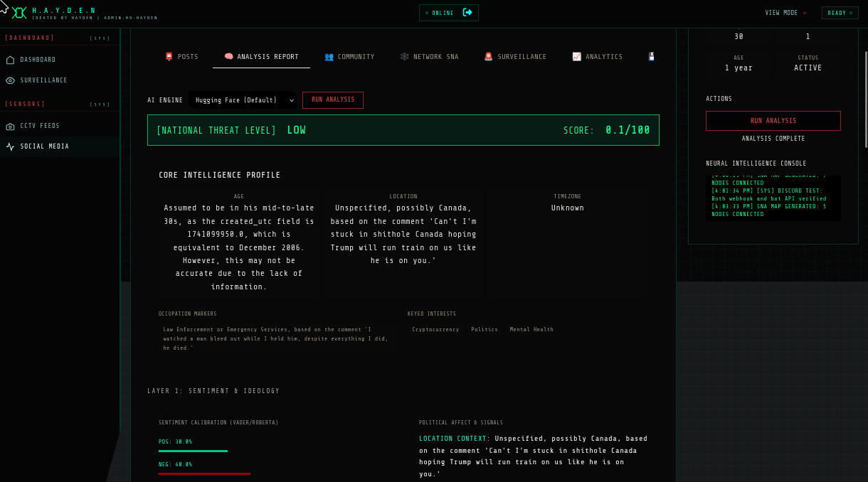
Task: Click the brain icon on Analysis Report tab
Action: (229, 56)
